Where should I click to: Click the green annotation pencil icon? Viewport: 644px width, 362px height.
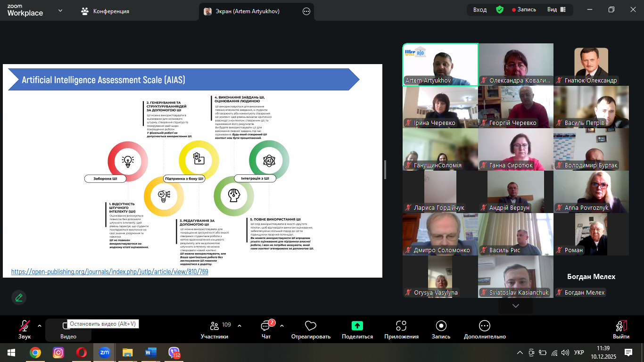pos(19,297)
